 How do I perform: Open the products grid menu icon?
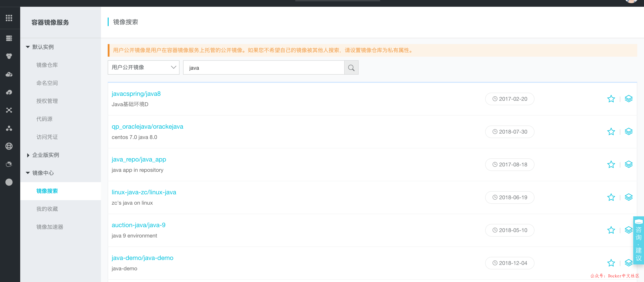[x=9, y=18]
